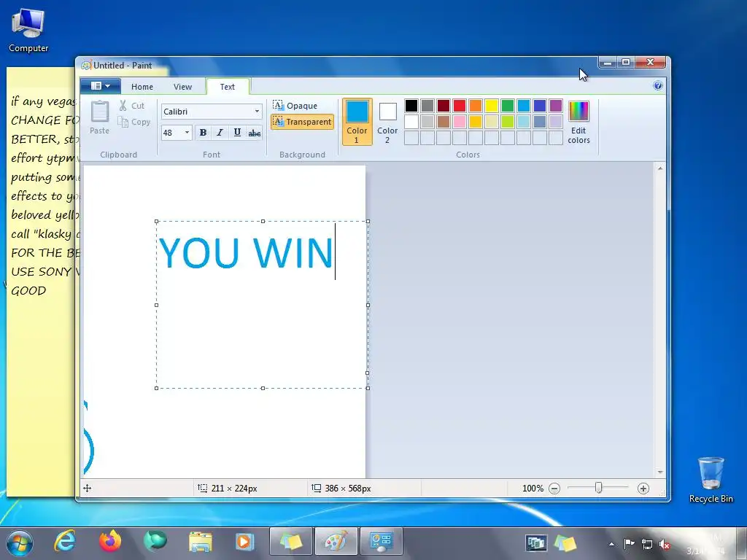Click the Cut scissors button
This screenshot has width=747, height=560.
click(x=131, y=106)
